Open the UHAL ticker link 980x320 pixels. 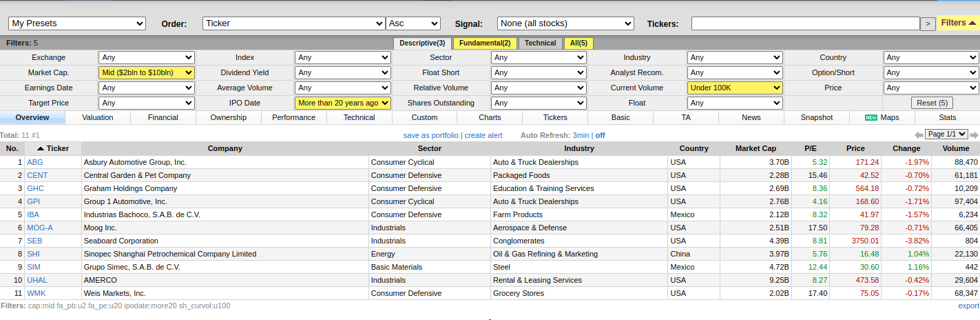37,280
